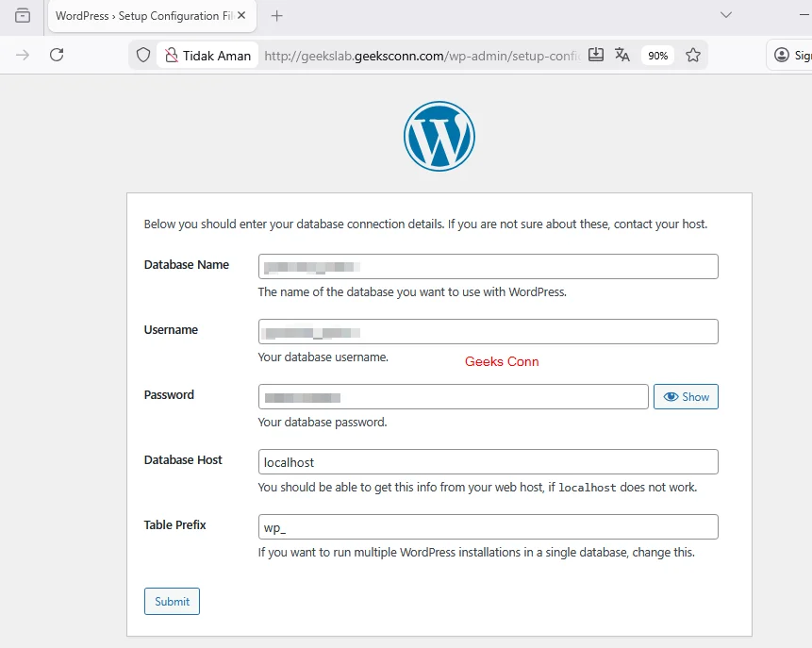This screenshot has height=648, width=812.
Task: Open the list all tabs chevron
Action: coord(726,16)
